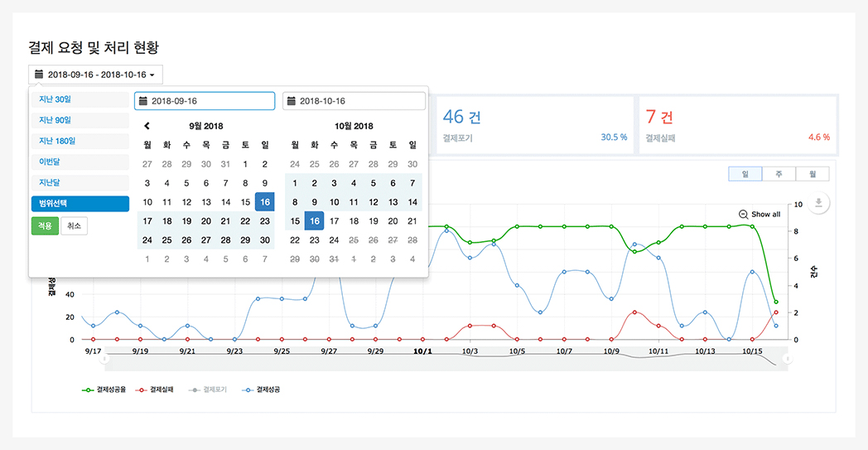Choose the 이번달 preset range
Screen dimensions: 868x450
pos(80,162)
